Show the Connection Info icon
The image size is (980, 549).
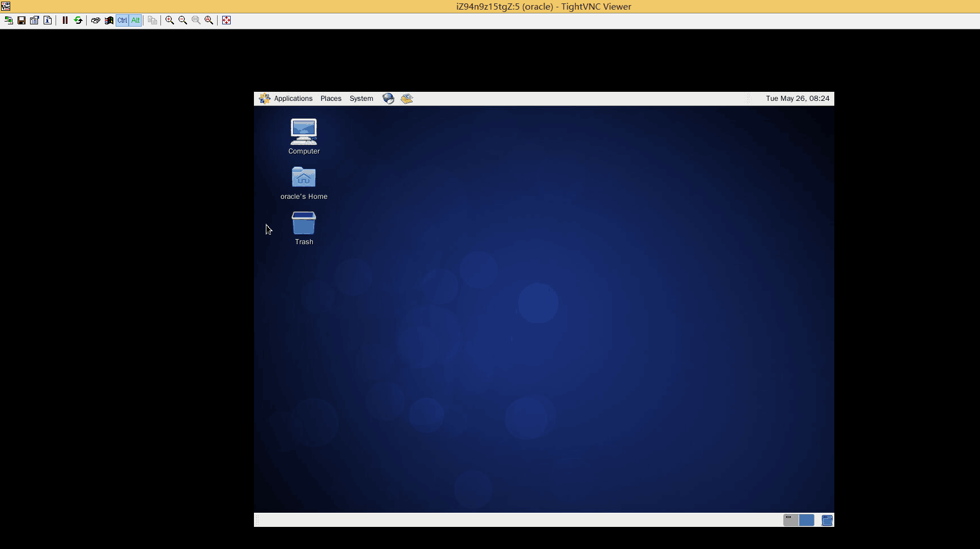48,20
